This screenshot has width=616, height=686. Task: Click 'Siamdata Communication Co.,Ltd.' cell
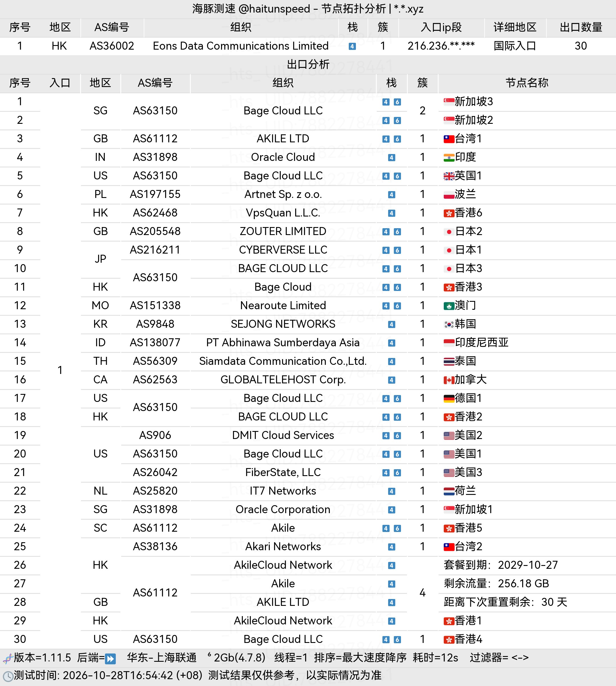coord(283,361)
